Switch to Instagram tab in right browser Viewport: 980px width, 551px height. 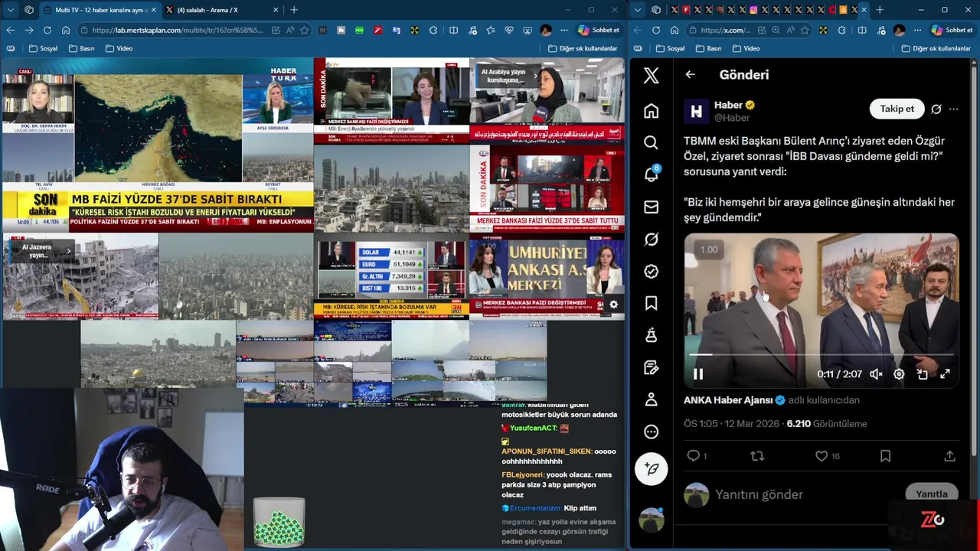click(x=753, y=10)
